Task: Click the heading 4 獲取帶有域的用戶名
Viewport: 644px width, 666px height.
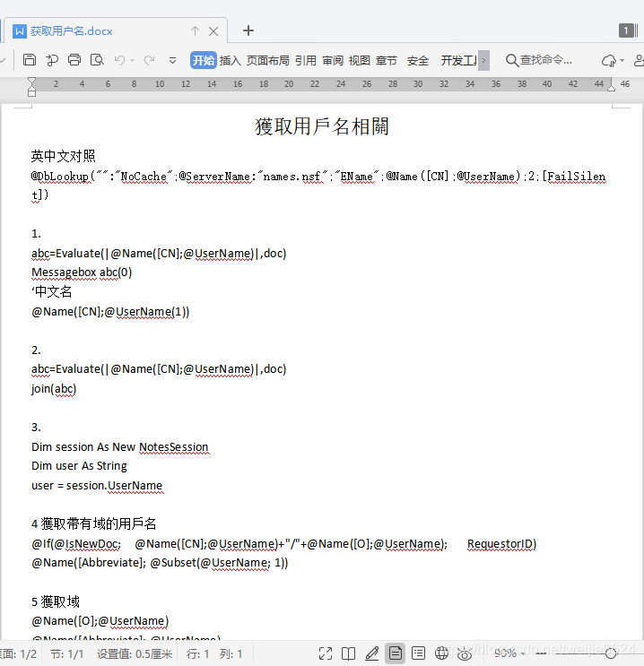Action: [x=93, y=524]
